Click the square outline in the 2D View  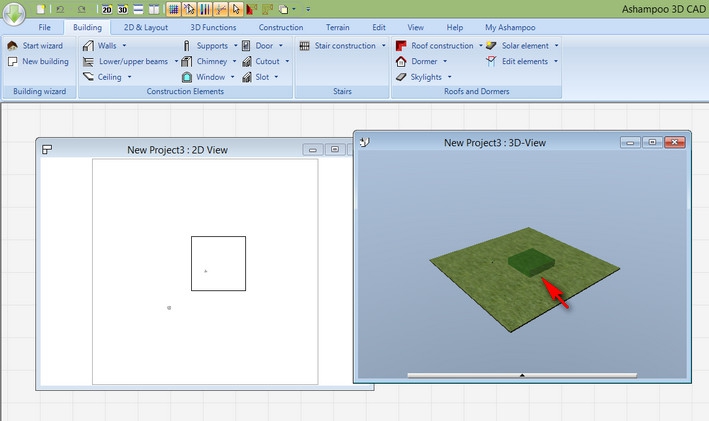pyautogui.click(x=218, y=263)
